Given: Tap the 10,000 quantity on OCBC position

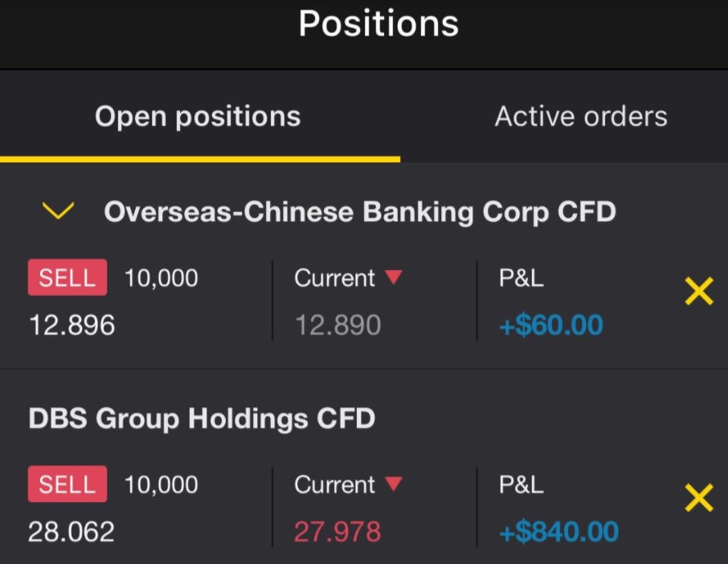Looking at the screenshot, I should coord(161,278).
